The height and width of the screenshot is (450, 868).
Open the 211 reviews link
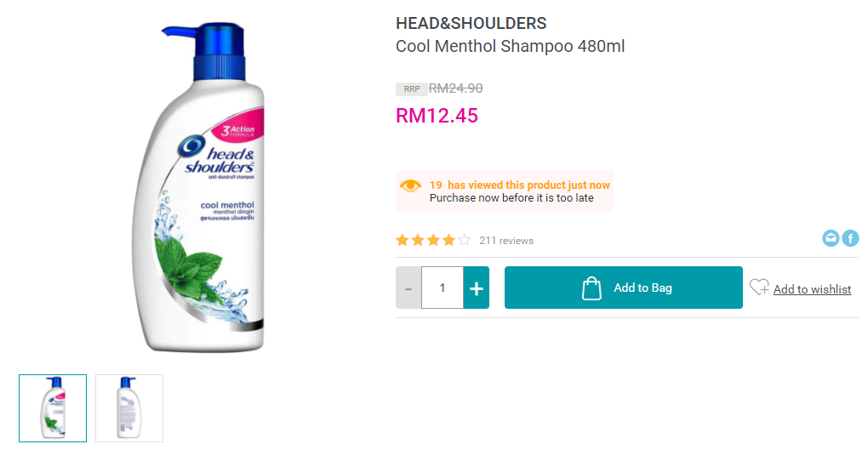point(506,241)
